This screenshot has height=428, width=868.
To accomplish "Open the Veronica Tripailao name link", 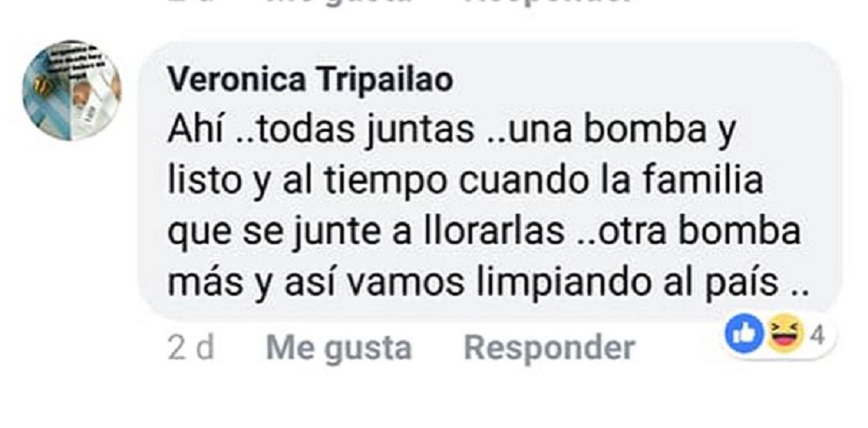I will pos(310,80).
